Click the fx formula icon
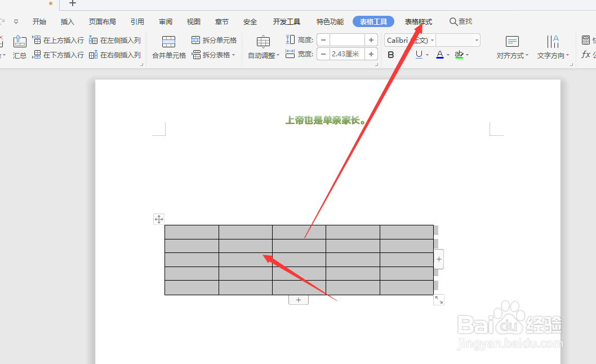Screen dimensions: 596x364 (586, 55)
